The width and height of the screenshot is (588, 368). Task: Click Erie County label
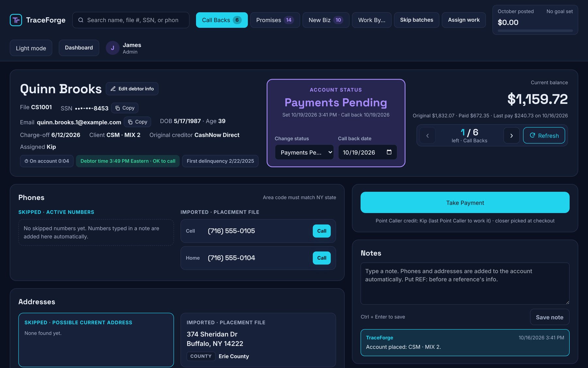coord(234,356)
